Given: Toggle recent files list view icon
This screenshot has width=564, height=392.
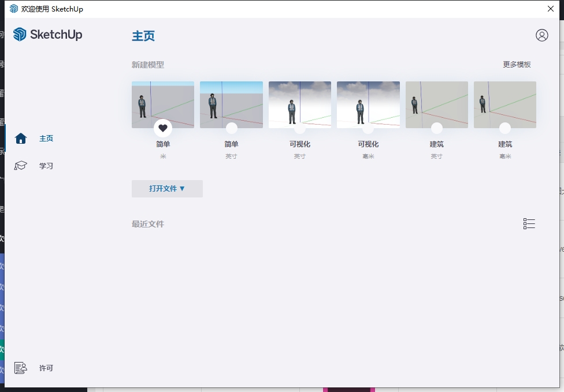Looking at the screenshot, I should click(x=529, y=224).
